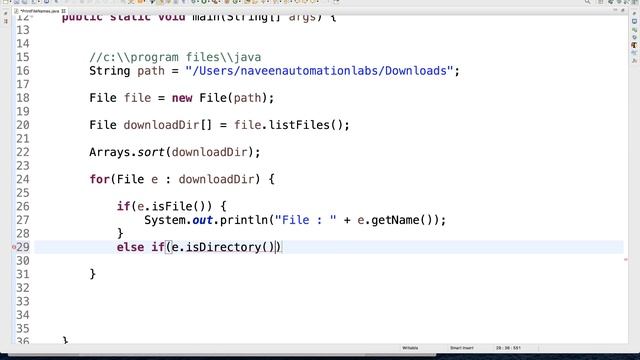Minimize the editor area view

tap(615, 11)
